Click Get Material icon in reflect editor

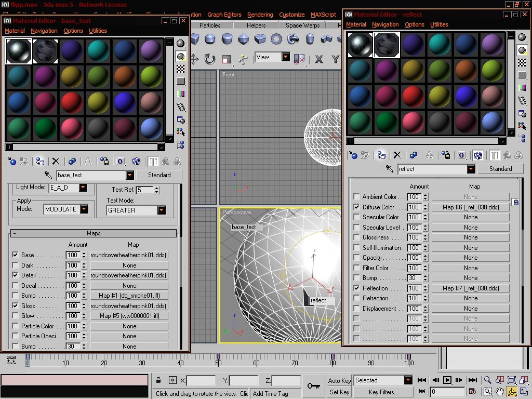click(353, 155)
